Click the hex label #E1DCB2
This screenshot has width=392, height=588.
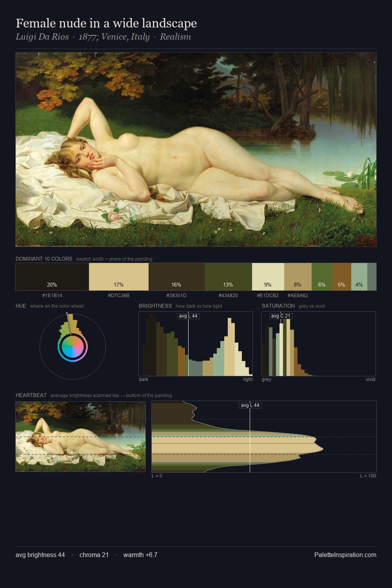click(268, 296)
